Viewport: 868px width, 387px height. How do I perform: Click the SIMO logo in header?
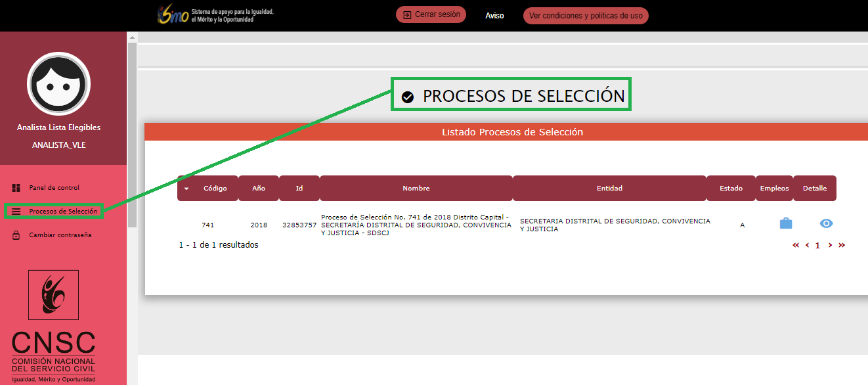(173, 15)
